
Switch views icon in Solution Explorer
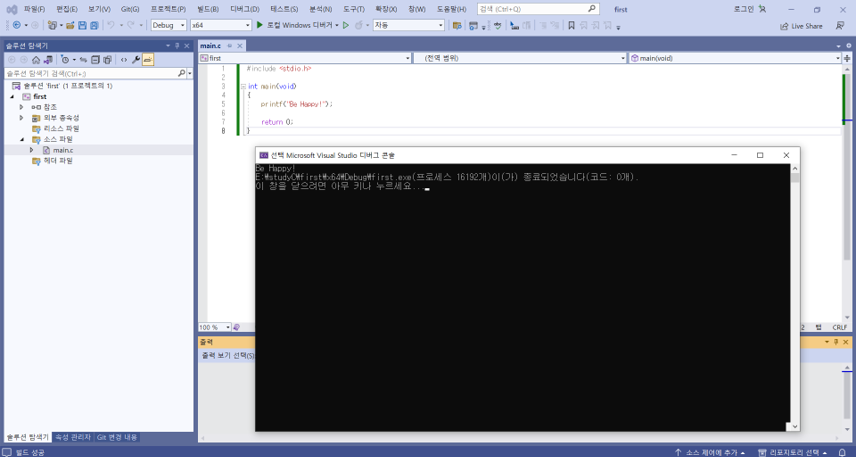point(48,60)
